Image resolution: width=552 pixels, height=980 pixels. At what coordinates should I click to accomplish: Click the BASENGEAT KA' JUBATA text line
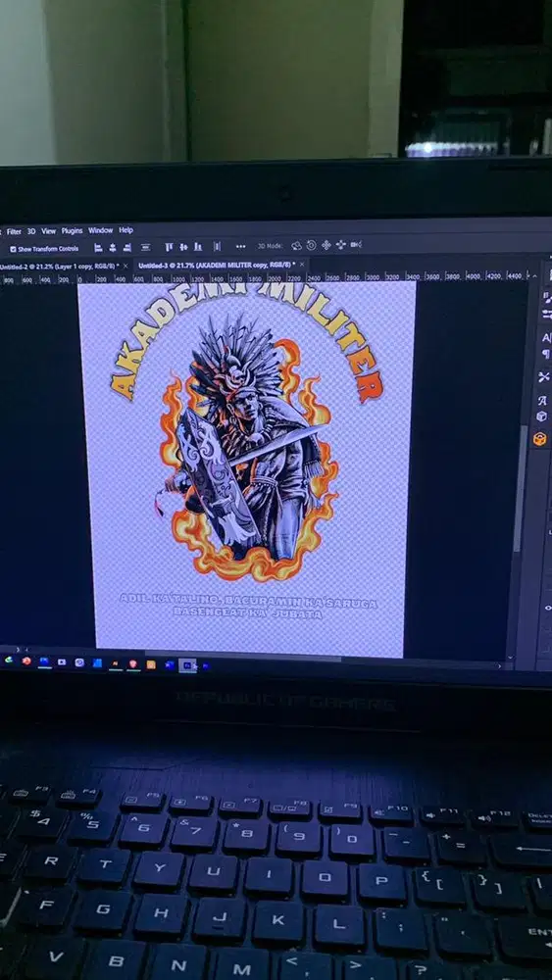point(247,614)
